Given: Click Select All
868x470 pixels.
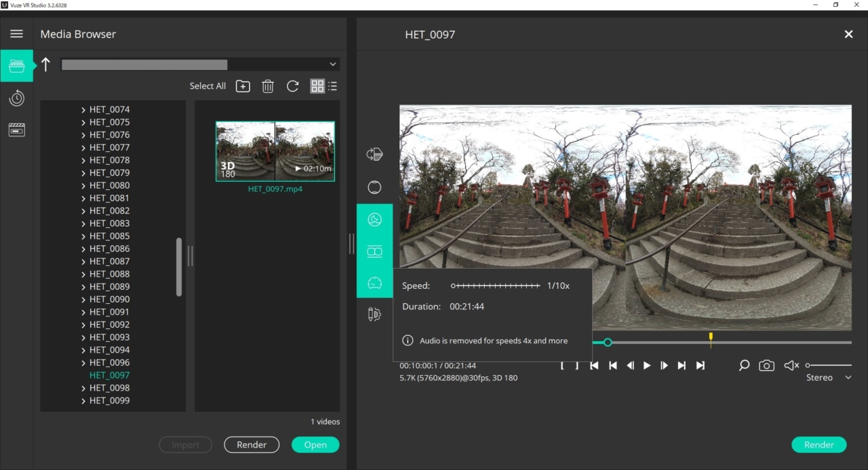Looking at the screenshot, I should tap(208, 86).
